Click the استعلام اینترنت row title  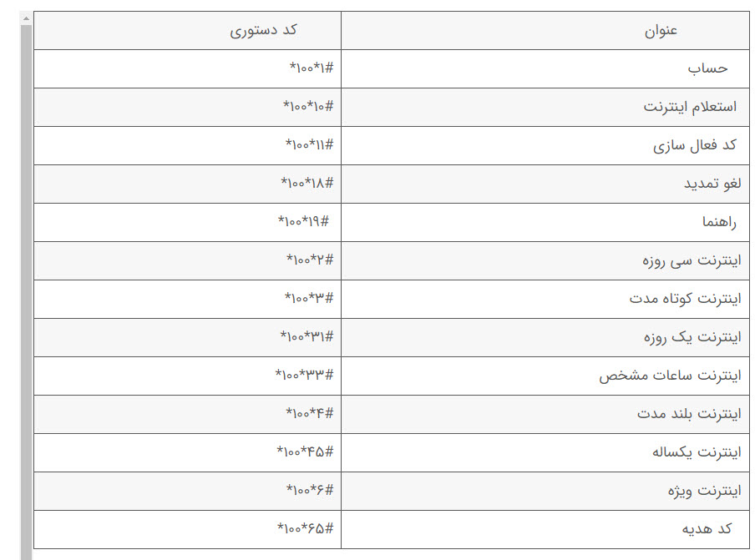tap(690, 107)
